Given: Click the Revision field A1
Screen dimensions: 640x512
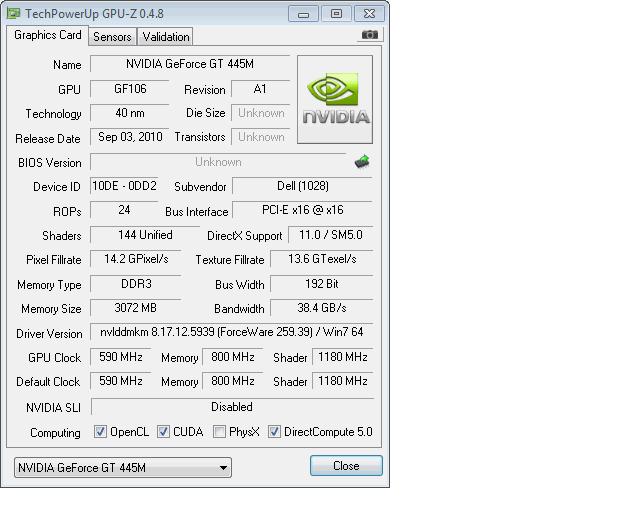Looking at the screenshot, I should (x=260, y=89).
